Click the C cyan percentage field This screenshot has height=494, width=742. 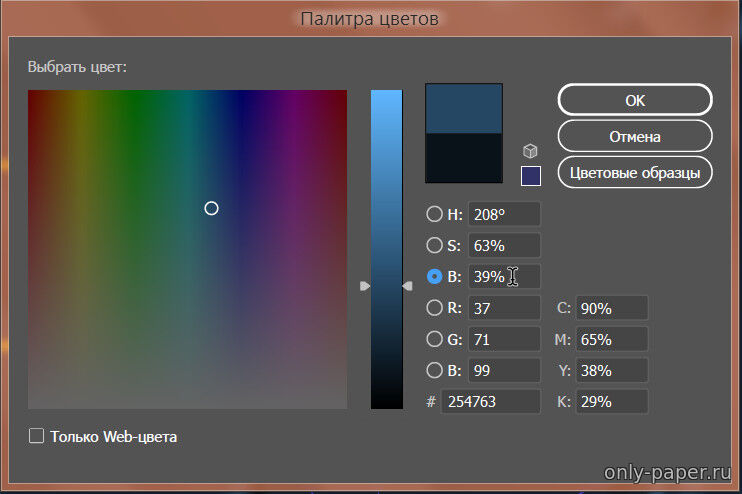tap(611, 308)
